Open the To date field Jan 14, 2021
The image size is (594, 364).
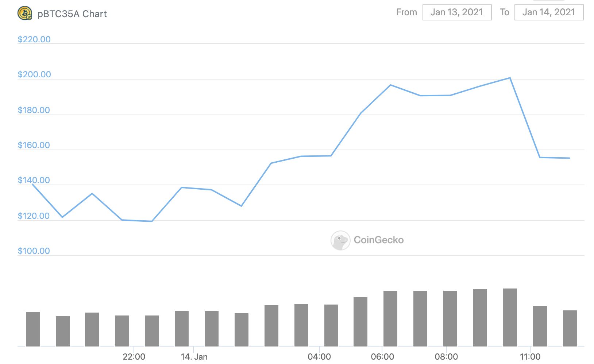pos(549,12)
